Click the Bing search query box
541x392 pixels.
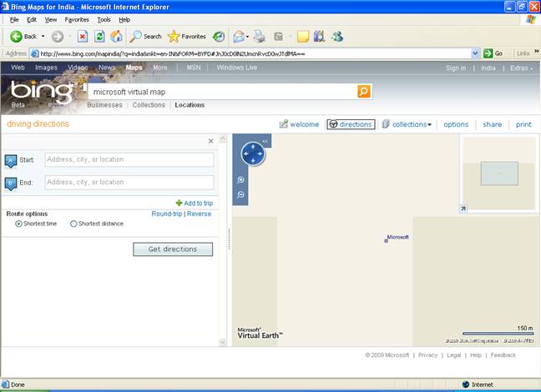223,92
